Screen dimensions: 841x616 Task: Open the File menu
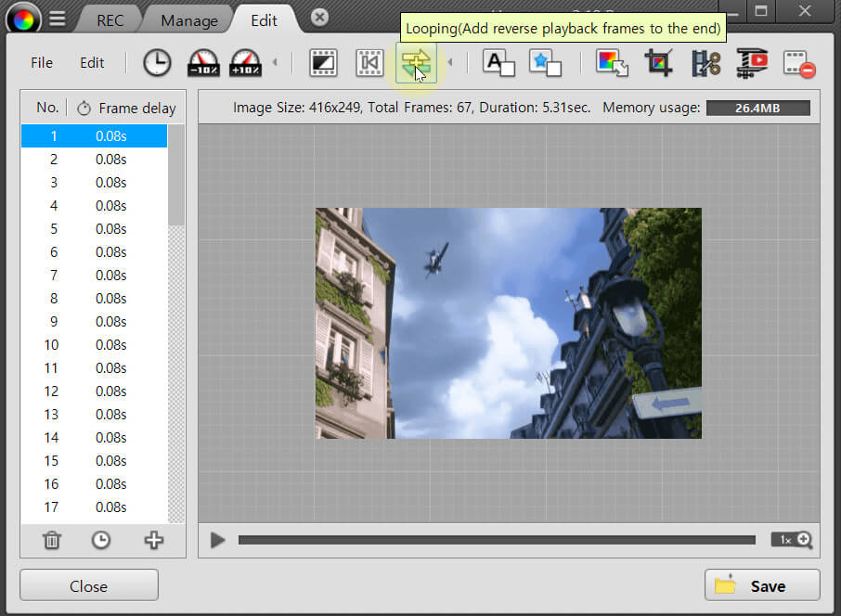point(42,63)
